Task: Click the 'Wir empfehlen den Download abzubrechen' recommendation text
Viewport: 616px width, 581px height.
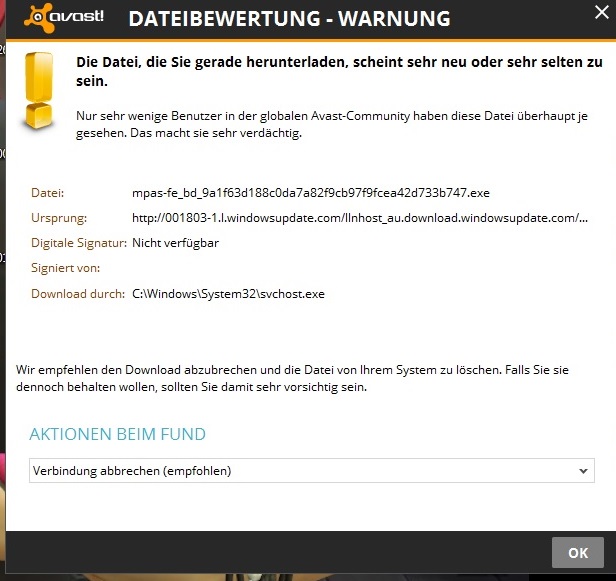Action: [292, 378]
